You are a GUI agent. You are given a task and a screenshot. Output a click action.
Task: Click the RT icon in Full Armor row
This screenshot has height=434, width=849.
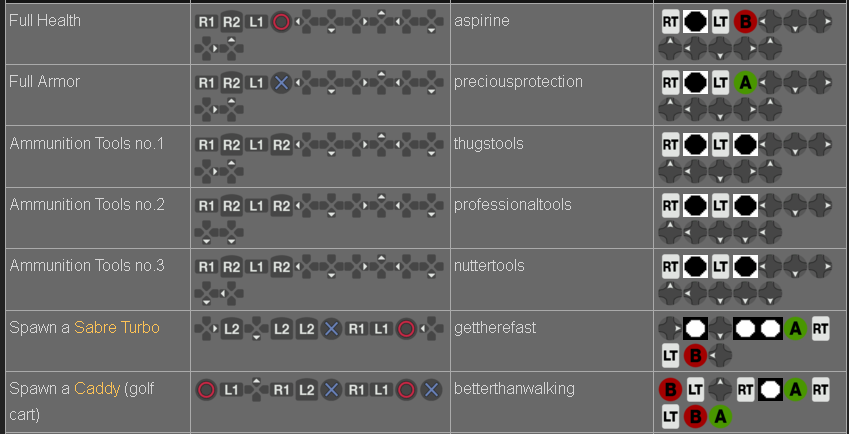[x=670, y=84]
